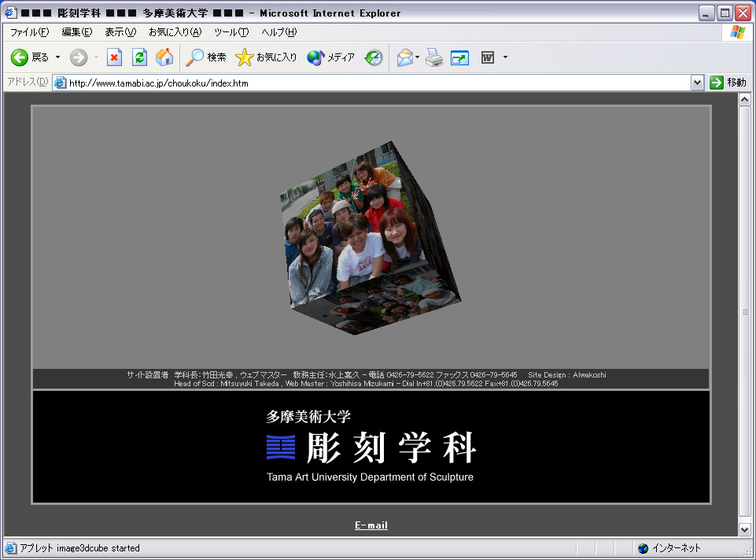Open the ツール(T) menu
756x560 pixels.
231,32
